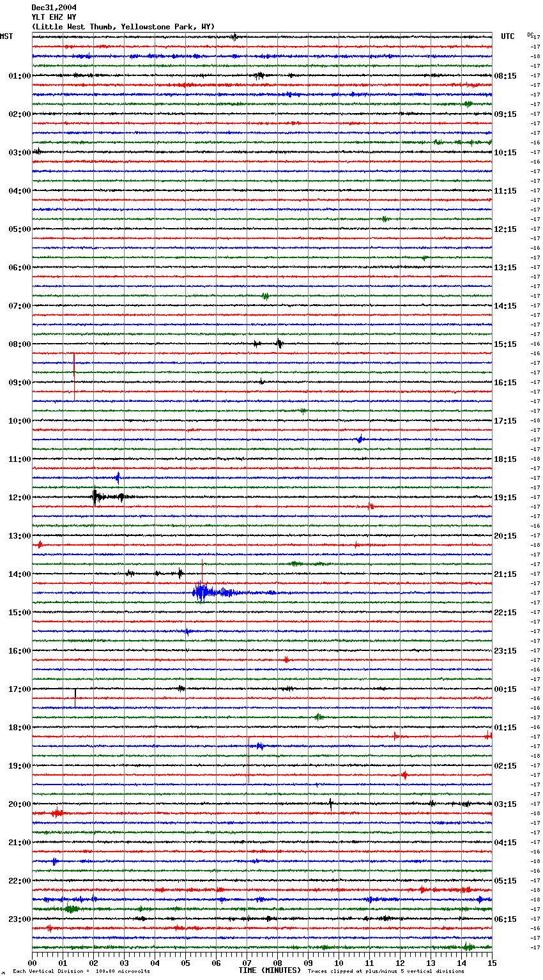Select the 03:00 MST time label
Viewport: 543px width, 980px height.
[x=20, y=153]
